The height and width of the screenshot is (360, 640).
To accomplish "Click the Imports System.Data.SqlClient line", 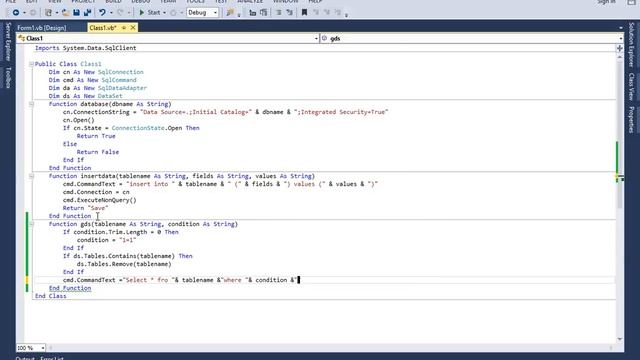I will [86, 48].
